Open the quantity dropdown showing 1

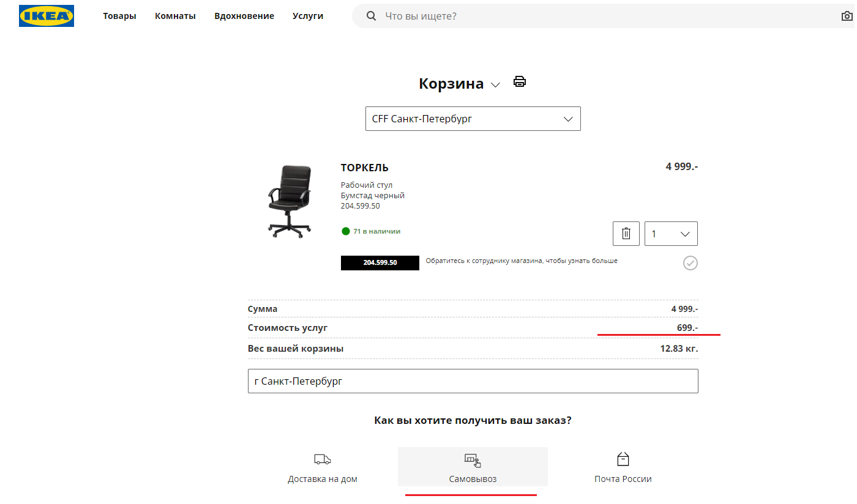pos(670,234)
